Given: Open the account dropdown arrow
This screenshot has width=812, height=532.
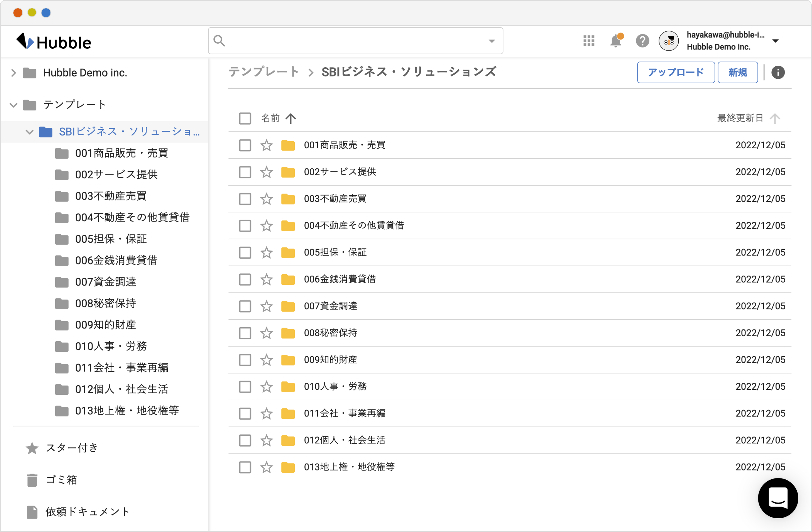Looking at the screenshot, I should coord(776,41).
